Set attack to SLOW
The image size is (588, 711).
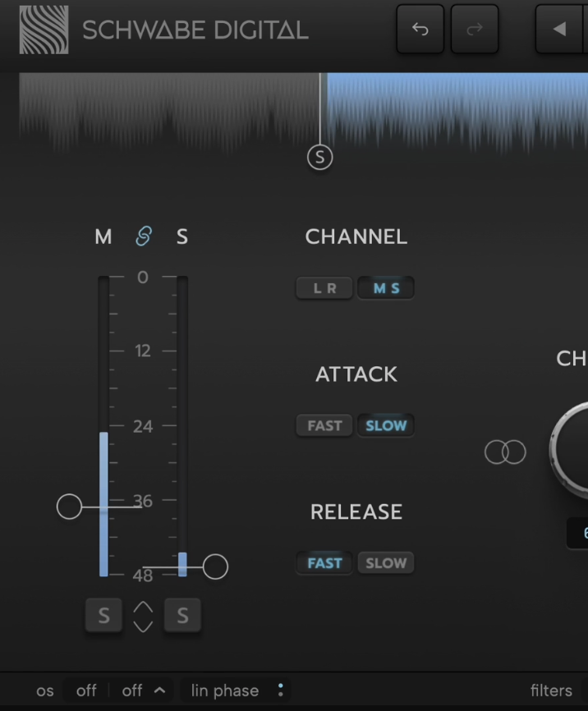(x=386, y=426)
